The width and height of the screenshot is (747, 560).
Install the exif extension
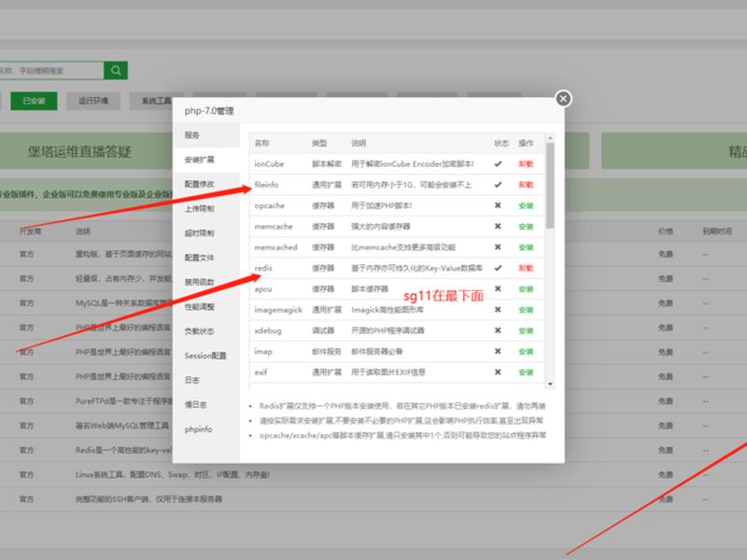coord(526,372)
